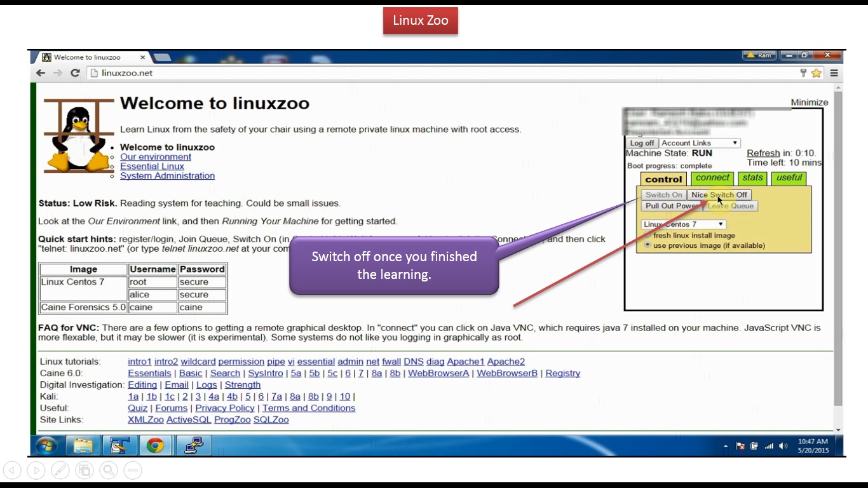Open the Terms and Conditions link

point(309,408)
